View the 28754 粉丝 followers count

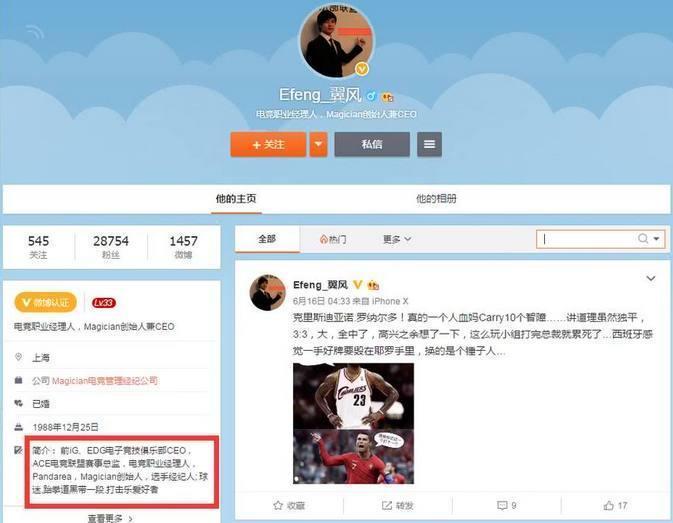[x=111, y=247]
